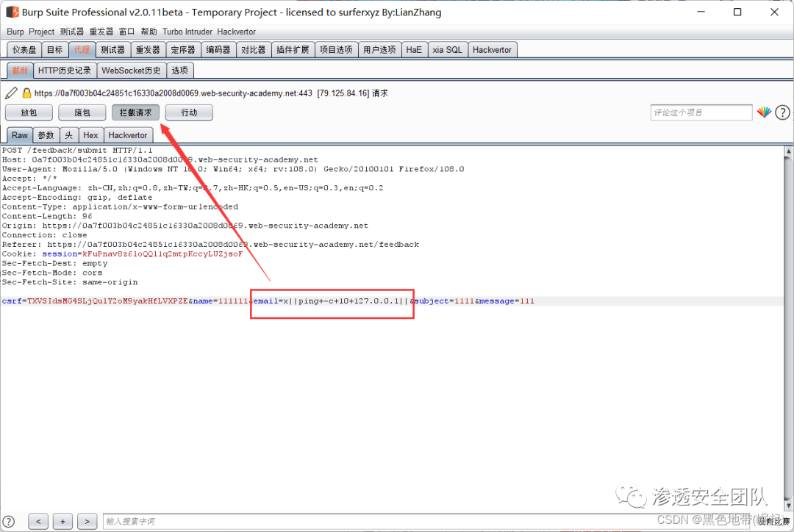
Task: Open the Project menu
Action: point(41,32)
